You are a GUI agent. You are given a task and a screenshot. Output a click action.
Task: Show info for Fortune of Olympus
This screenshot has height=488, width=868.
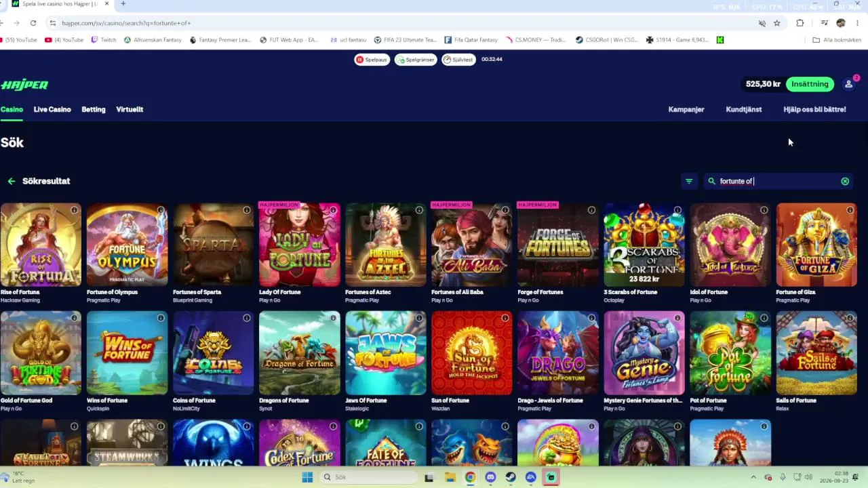click(161, 210)
